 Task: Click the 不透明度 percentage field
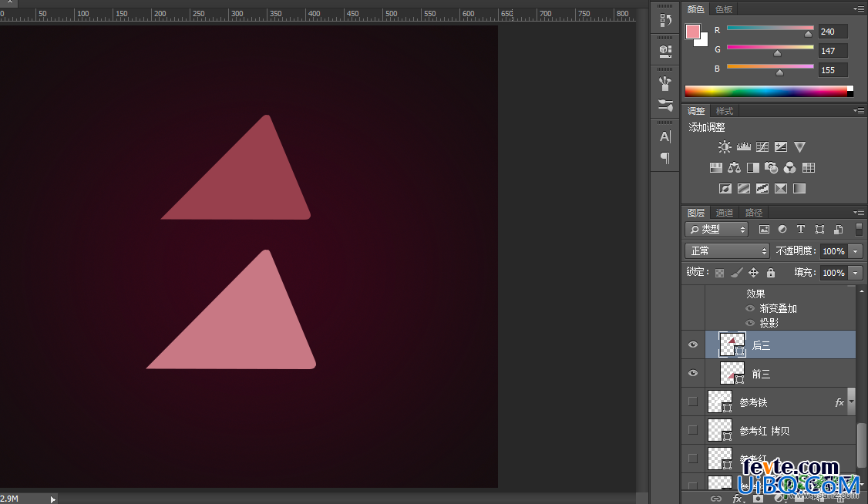coord(834,251)
